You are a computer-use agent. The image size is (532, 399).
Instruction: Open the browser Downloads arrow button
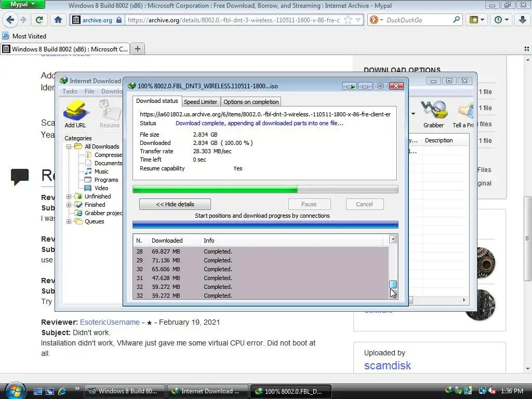[523, 20]
